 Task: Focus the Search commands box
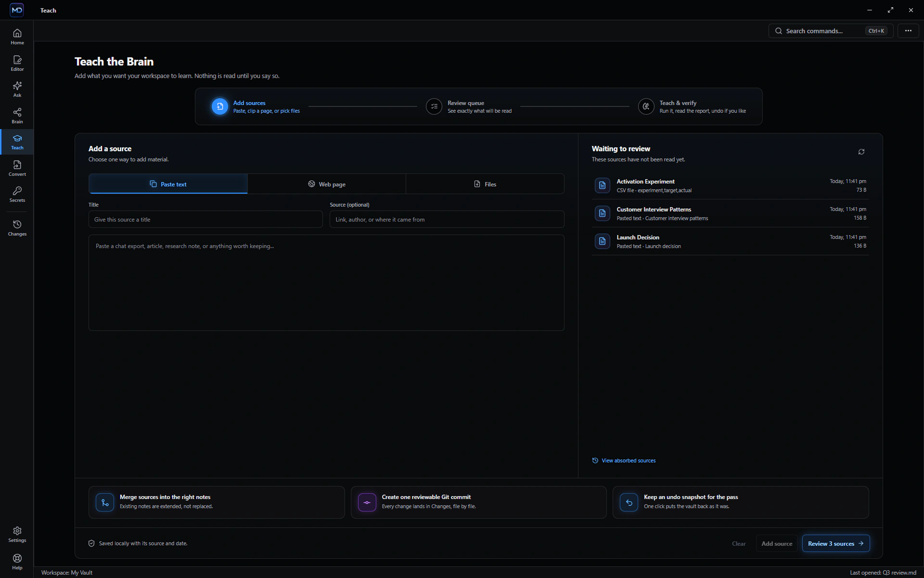tap(831, 31)
